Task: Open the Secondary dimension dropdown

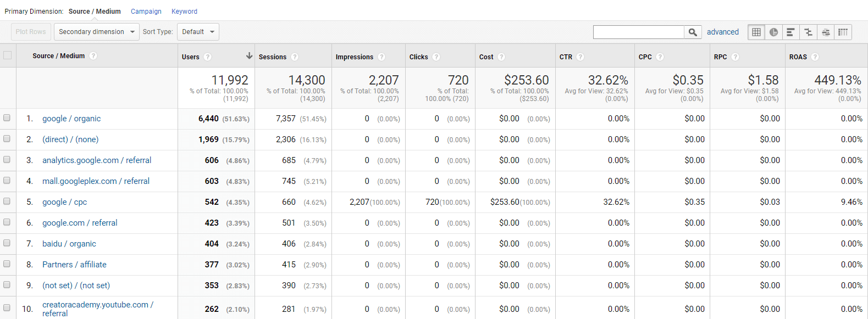Action: [x=97, y=32]
